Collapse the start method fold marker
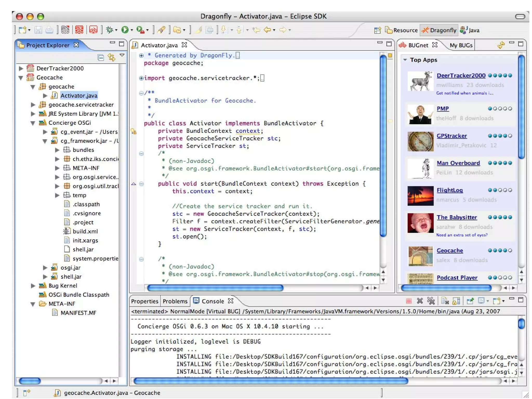 point(141,184)
